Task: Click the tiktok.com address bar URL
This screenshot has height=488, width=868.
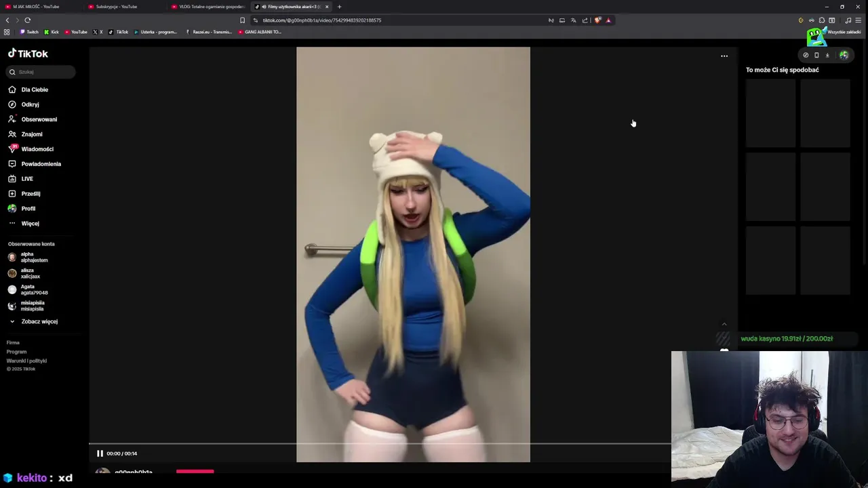Action: [x=321, y=20]
